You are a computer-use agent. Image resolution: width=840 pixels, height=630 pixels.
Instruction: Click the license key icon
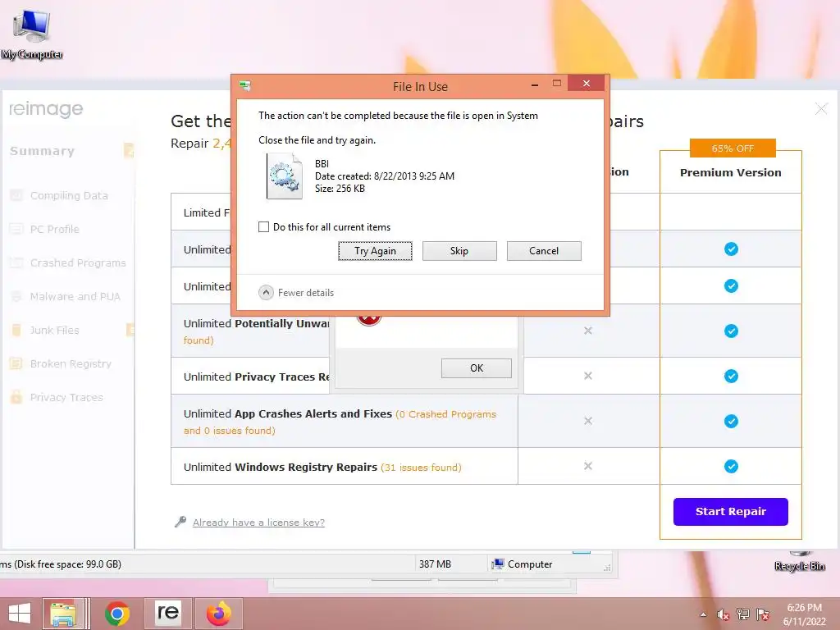pyautogui.click(x=180, y=522)
